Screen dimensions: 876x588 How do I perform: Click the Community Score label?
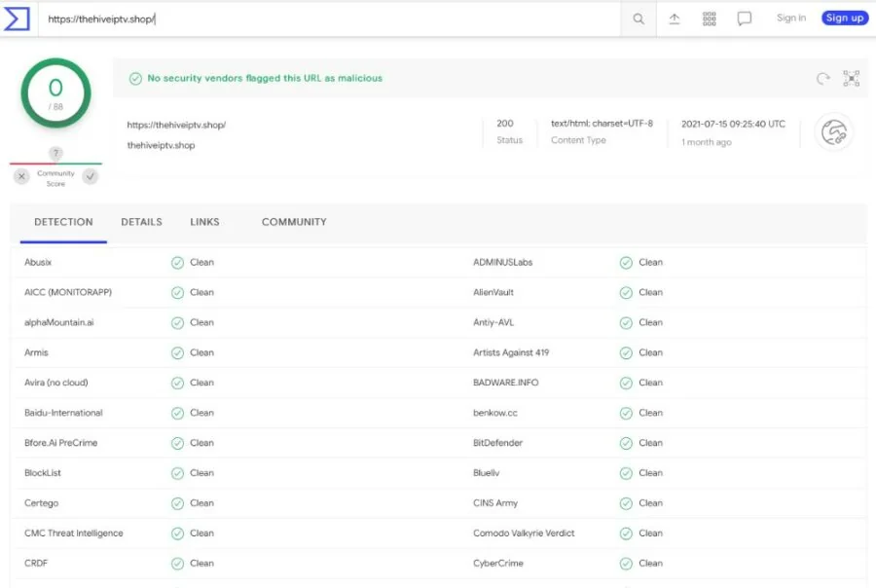(x=55, y=178)
